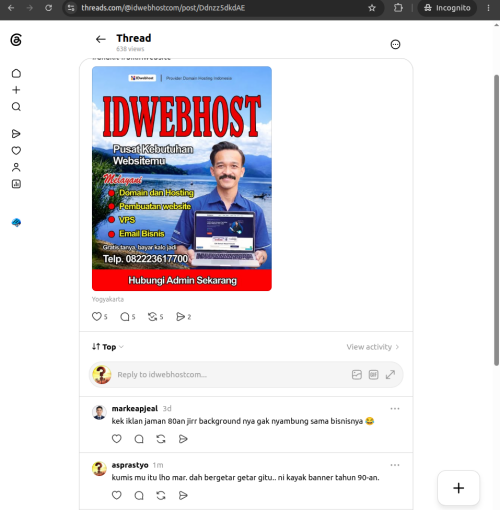Click the browser back arrow

point(11,8)
